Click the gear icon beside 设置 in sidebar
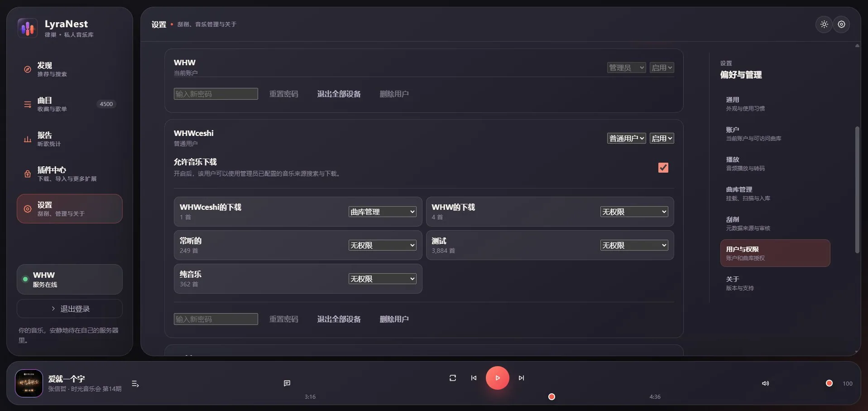The height and width of the screenshot is (411, 868). coord(28,209)
